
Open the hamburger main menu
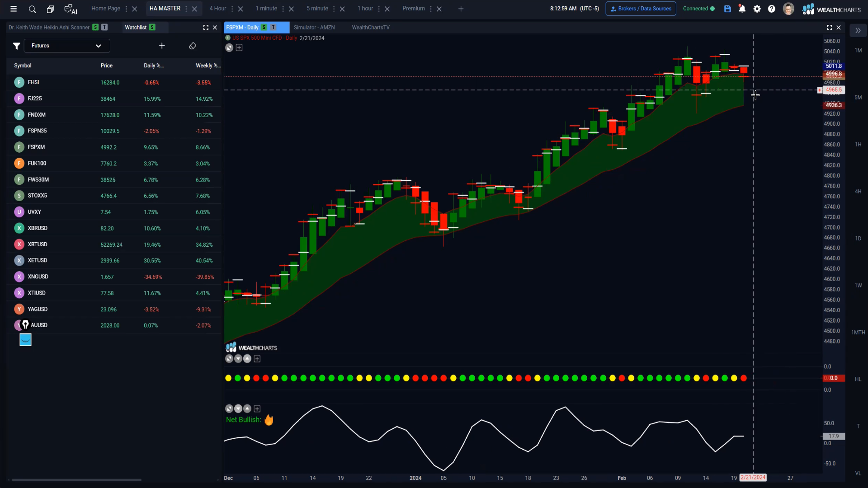tap(14, 9)
